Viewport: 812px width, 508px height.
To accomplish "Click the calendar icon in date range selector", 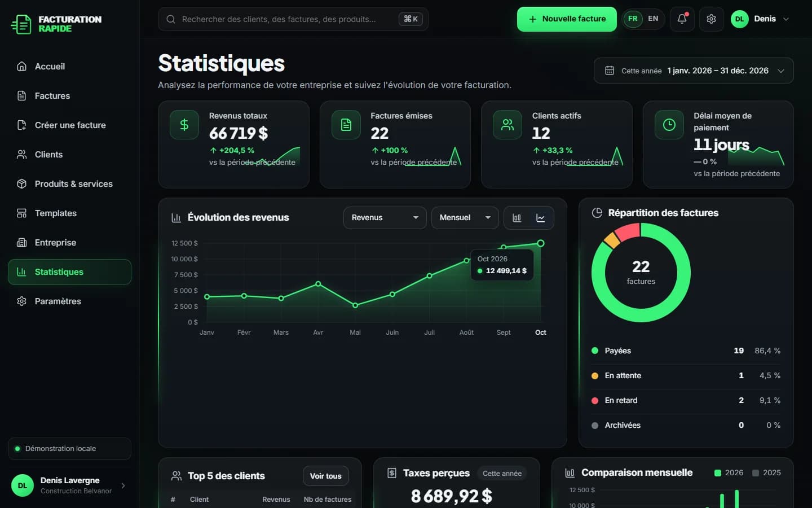I will click(x=609, y=71).
